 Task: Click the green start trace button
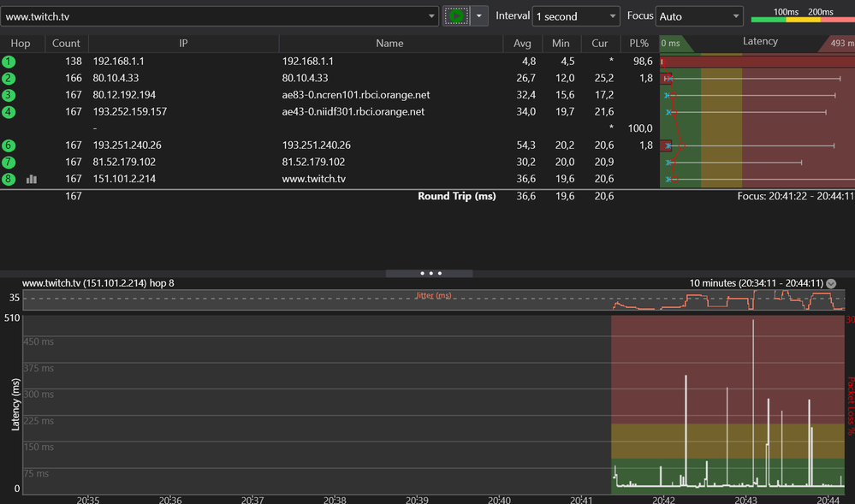click(456, 16)
